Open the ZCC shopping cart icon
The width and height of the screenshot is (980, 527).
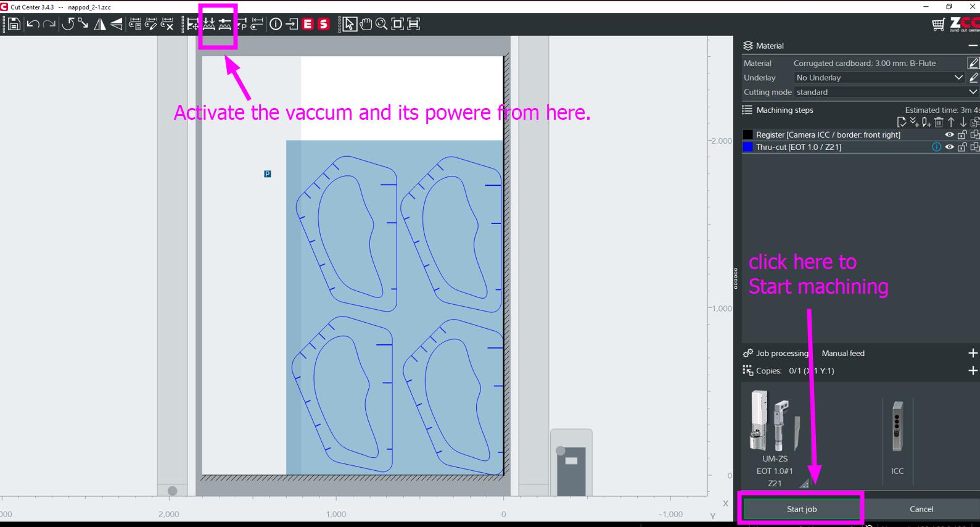(x=938, y=25)
